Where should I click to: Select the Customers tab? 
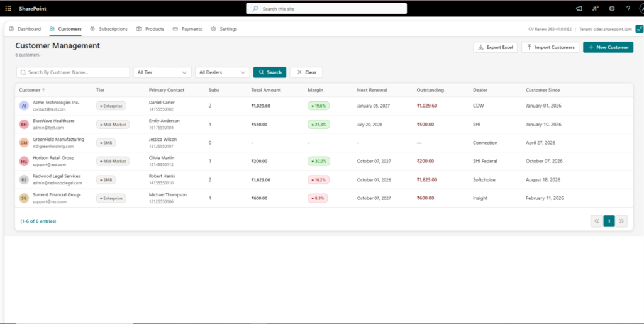tap(65, 29)
